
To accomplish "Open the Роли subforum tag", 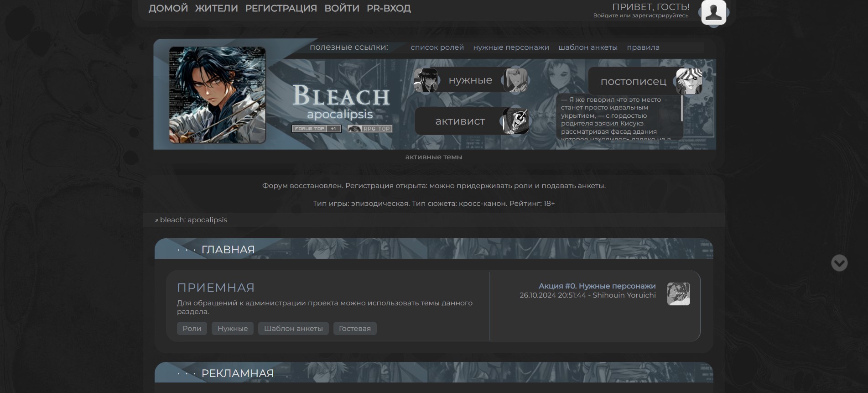I will (x=192, y=329).
